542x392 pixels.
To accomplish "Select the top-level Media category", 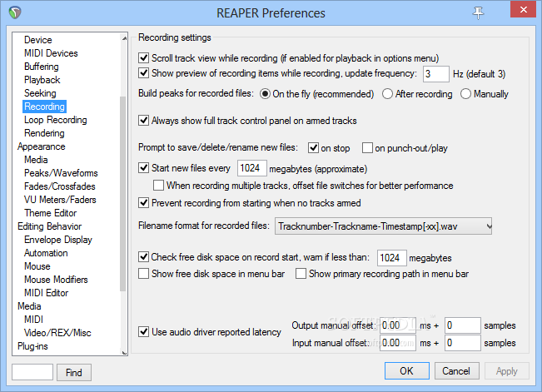I will click(29, 306).
